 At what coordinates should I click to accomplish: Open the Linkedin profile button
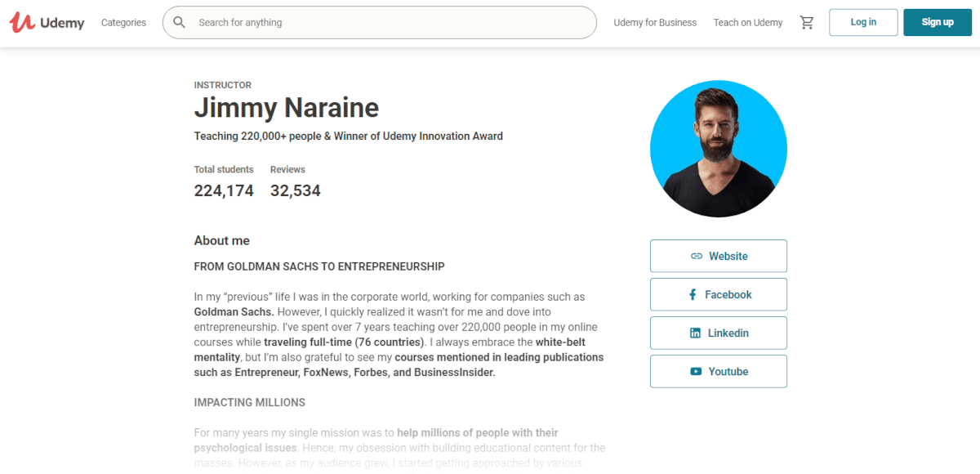[x=719, y=333]
